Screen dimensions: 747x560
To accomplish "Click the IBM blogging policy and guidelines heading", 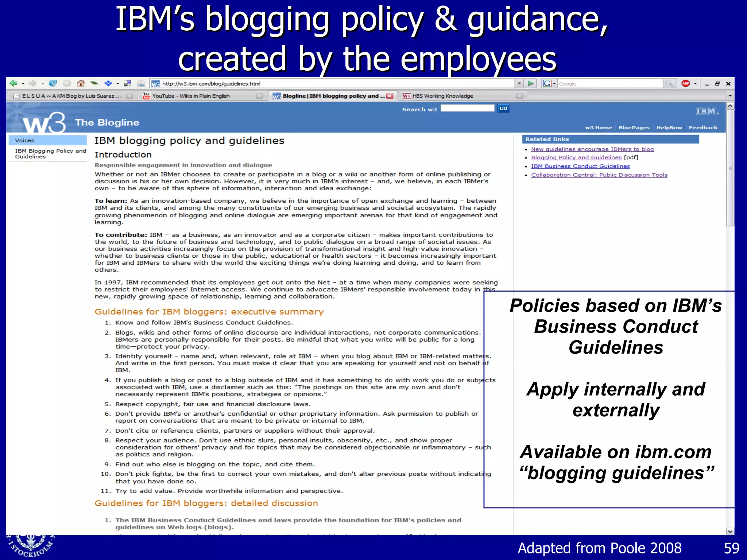I will click(x=189, y=141).
